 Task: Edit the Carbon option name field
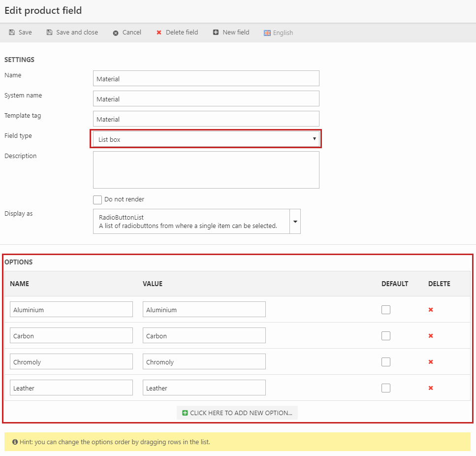pos(71,335)
